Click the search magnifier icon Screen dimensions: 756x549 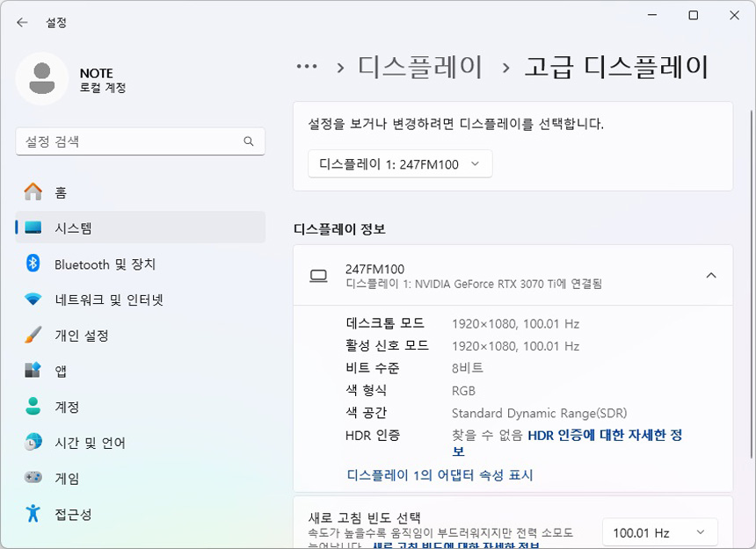[249, 141]
